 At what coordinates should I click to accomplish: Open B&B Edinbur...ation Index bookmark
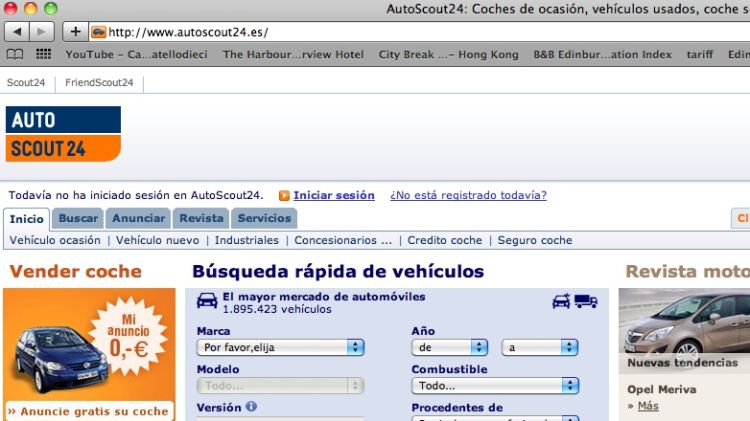pos(603,55)
